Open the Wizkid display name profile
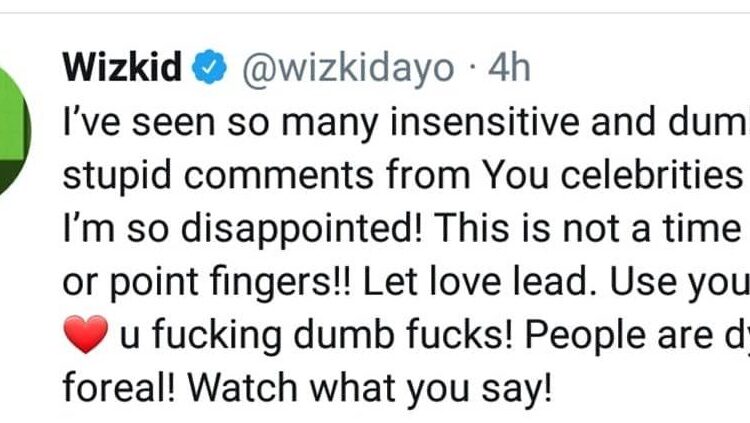 coord(122,68)
